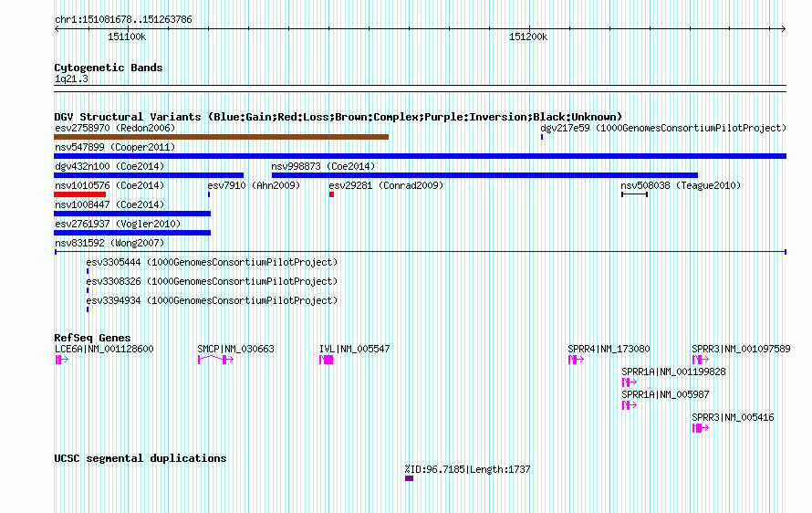
Task: Click the blue dgv432n100 gain bar
Action: [x=149, y=175]
